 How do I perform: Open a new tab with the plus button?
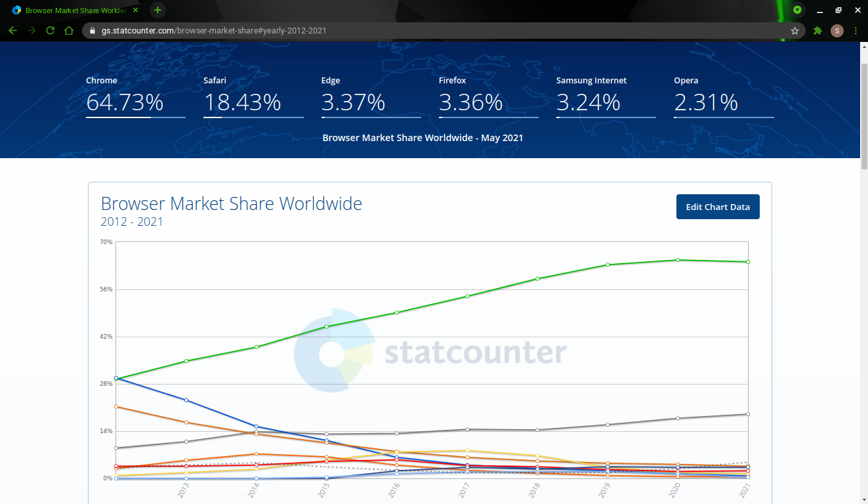tap(157, 10)
